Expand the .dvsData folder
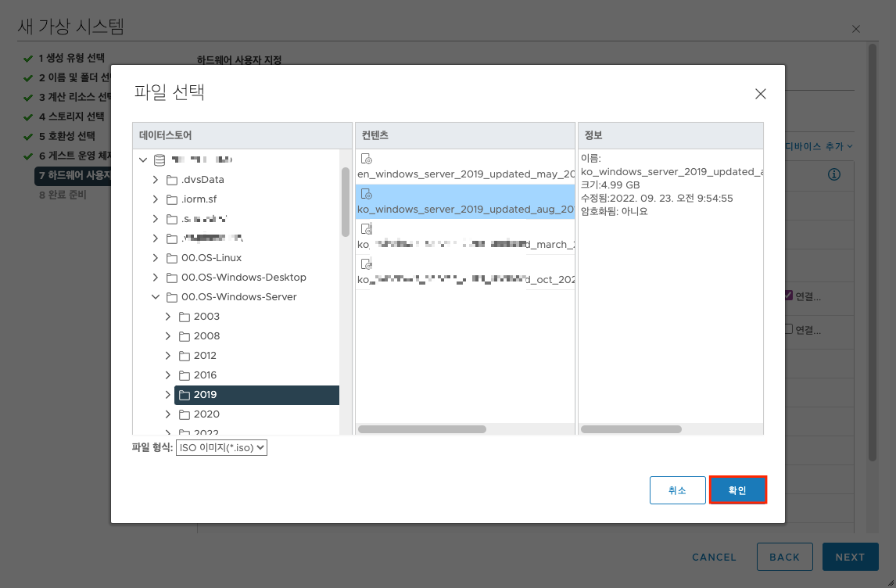 click(x=156, y=180)
